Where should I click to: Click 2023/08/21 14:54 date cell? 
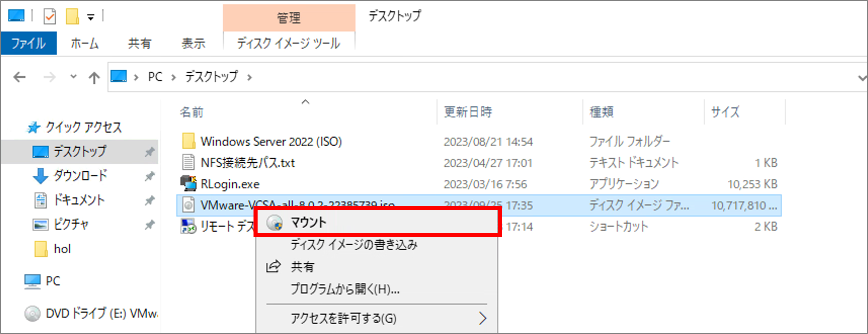tap(488, 142)
